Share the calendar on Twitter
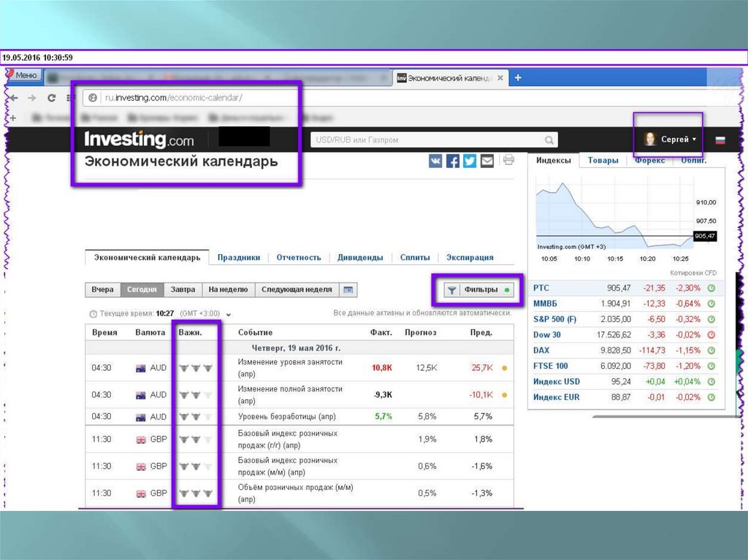This screenshot has width=748, height=560. pos(470,161)
